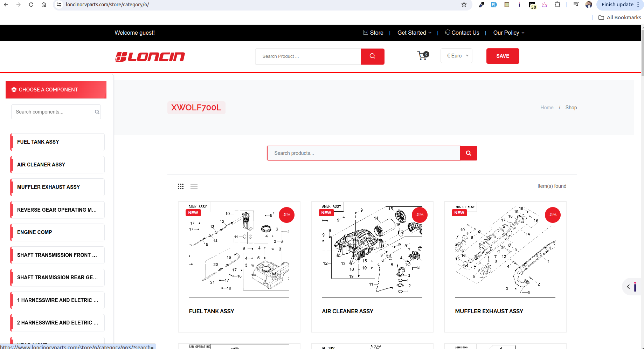Open Contact Us page
The width and height of the screenshot is (644, 349).
[x=462, y=33]
